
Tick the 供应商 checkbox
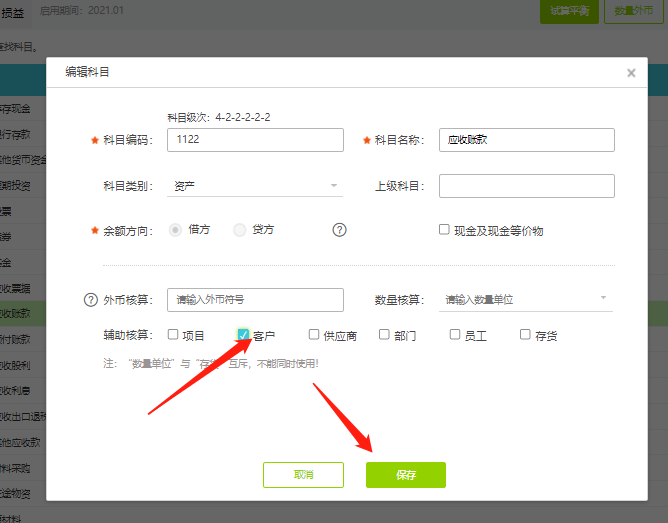tap(314, 334)
